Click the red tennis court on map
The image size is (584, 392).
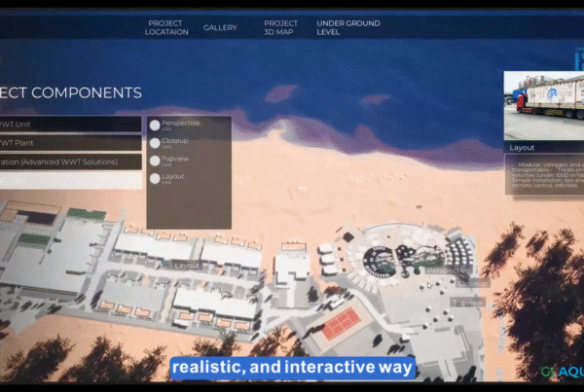[341, 324]
